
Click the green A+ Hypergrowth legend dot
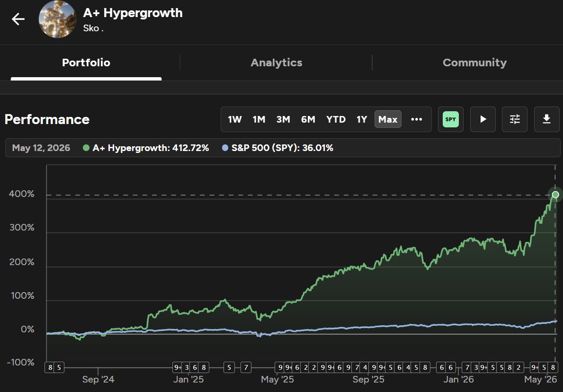[x=86, y=148]
